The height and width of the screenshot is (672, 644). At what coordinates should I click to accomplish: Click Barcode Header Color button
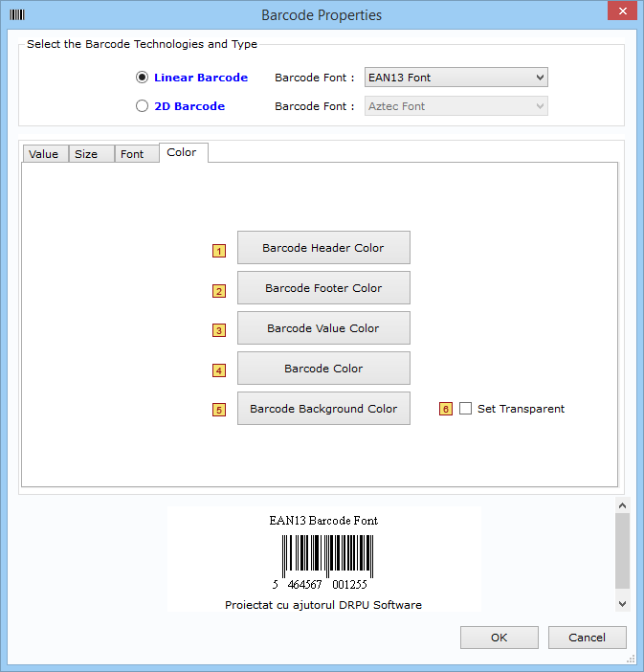323,248
